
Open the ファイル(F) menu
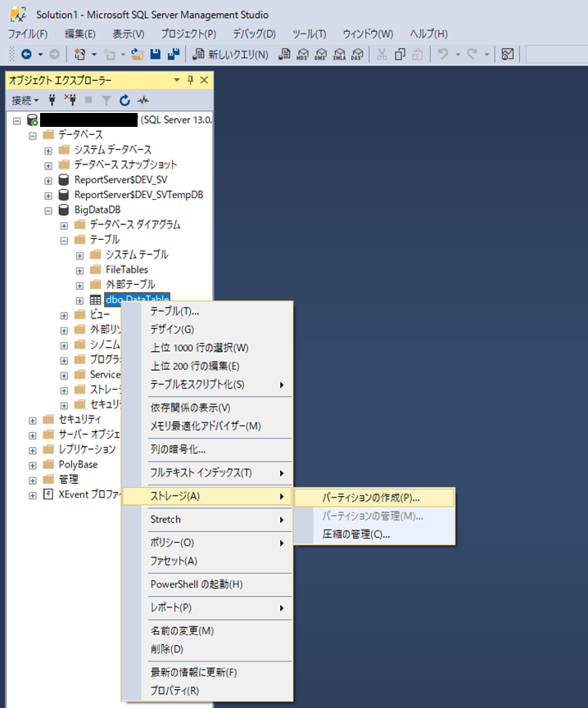coord(28,34)
